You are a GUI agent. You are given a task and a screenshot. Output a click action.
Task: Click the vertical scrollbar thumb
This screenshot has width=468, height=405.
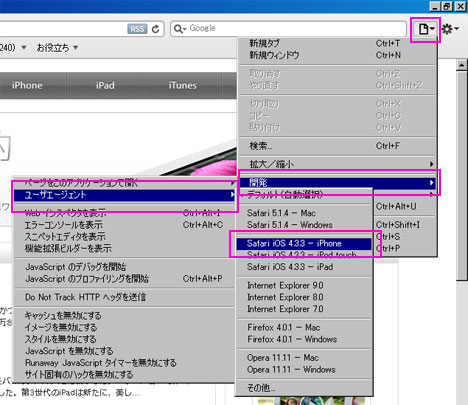[x=462, y=176]
